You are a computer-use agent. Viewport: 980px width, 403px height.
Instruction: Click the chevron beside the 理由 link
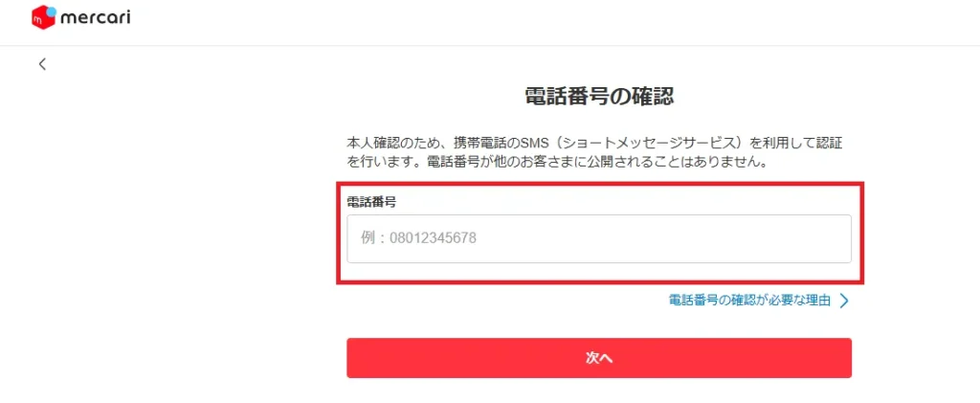click(844, 302)
